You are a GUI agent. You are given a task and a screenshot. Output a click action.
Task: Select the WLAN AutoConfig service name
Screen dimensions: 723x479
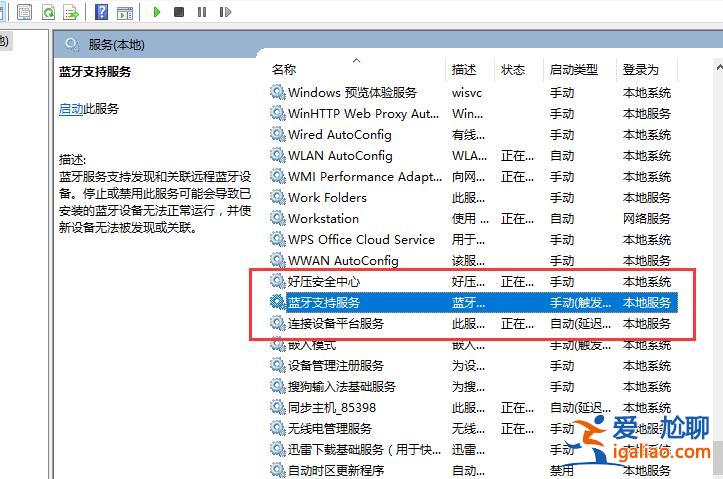[340, 155]
